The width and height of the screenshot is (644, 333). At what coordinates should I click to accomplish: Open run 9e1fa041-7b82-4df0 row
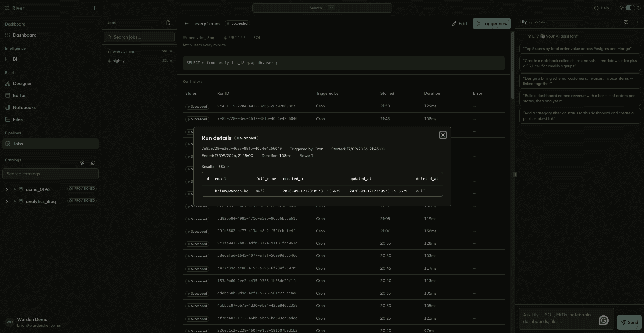[x=343, y=243]
